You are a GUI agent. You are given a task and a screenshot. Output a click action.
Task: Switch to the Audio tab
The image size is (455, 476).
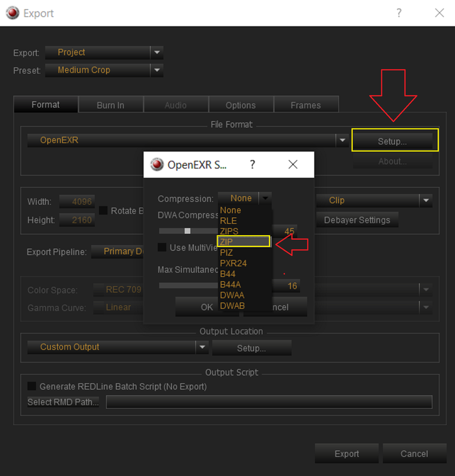(x=175, y=105)
